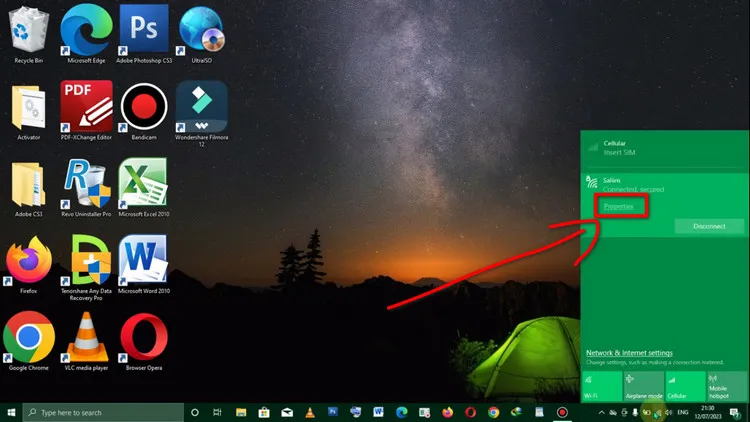Select the Tenorshare Any Data Recovery Pro icon

coord(87,268)
